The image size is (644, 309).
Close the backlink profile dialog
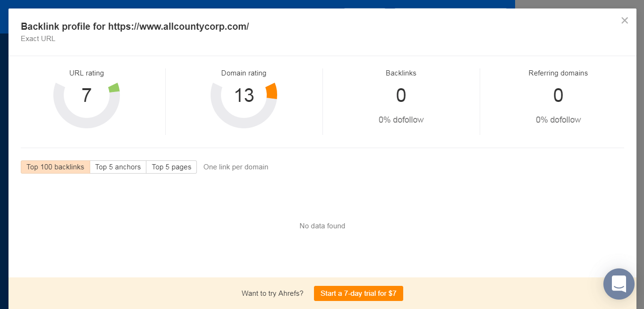(x=625, y=20)
